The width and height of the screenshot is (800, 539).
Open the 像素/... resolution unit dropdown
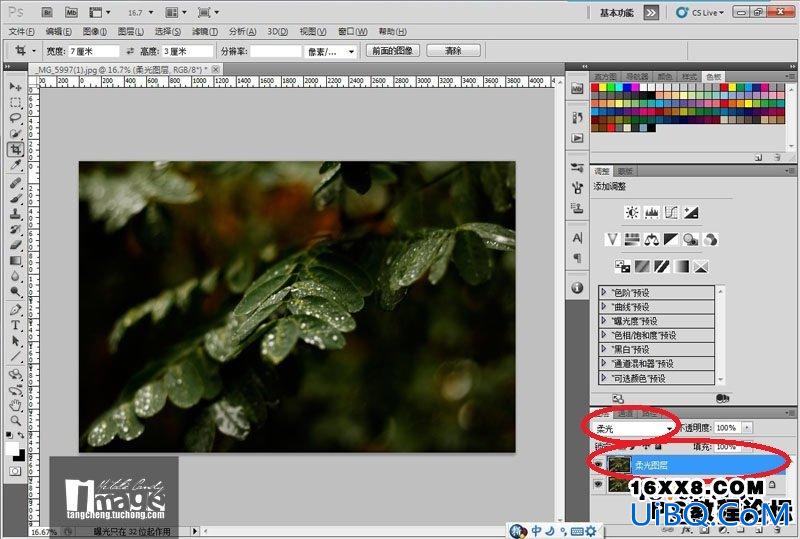coord(330,52)
